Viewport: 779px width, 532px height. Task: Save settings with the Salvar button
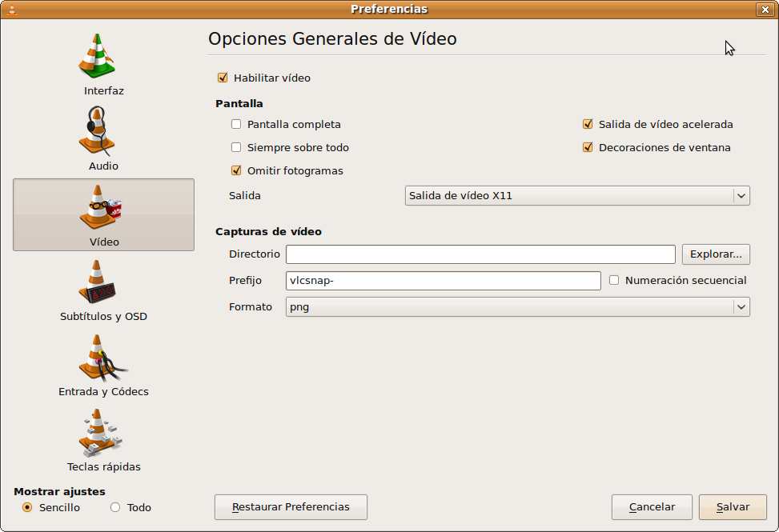(x=732, y=506)
